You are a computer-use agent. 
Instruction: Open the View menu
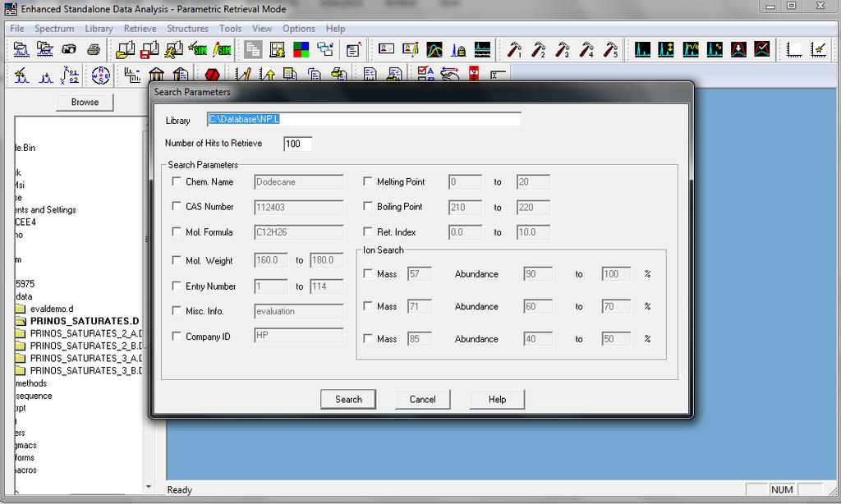click(x=262, y=29)
